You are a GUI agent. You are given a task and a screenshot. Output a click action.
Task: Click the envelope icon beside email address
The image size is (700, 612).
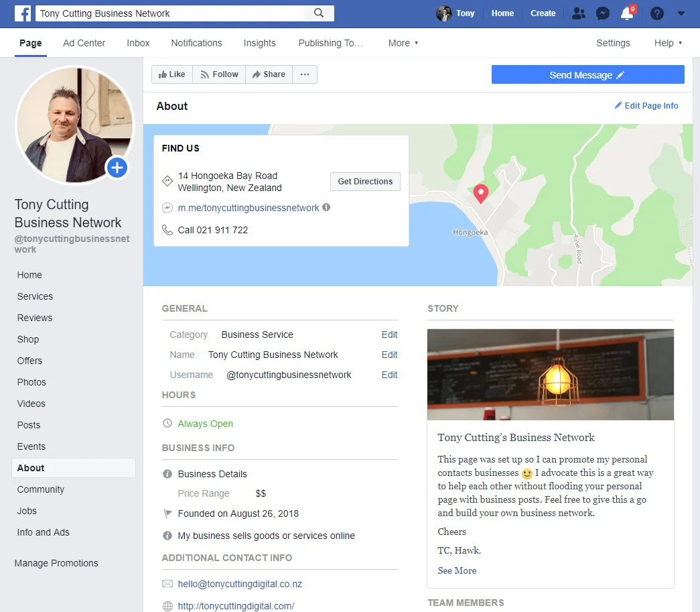(x=167, y=584)
